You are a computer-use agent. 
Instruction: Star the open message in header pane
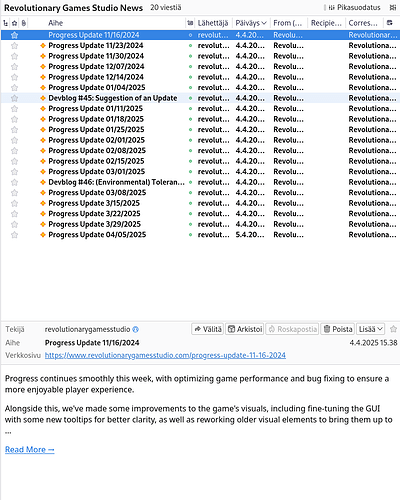click(393, 329)
